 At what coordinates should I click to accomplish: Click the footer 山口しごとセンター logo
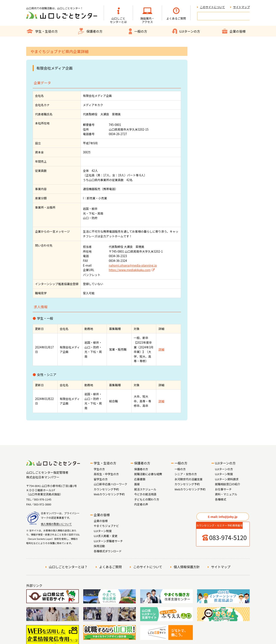(x=53, y=463)
